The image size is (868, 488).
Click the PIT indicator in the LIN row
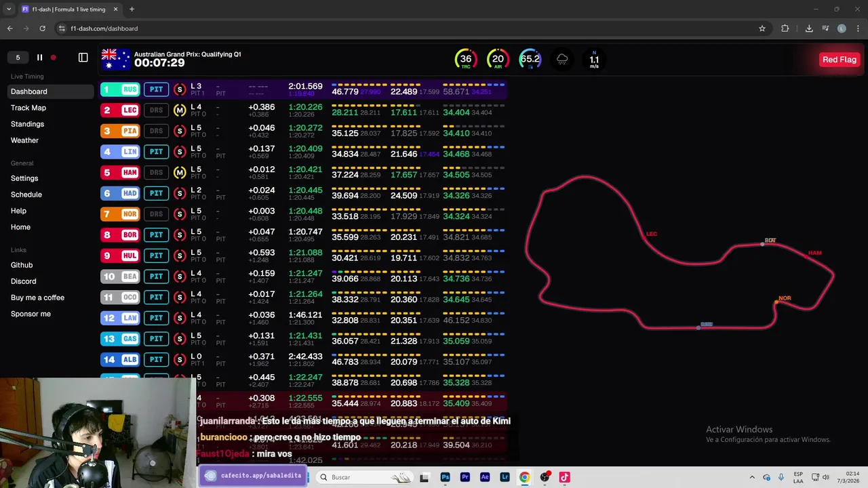point(156,152)
